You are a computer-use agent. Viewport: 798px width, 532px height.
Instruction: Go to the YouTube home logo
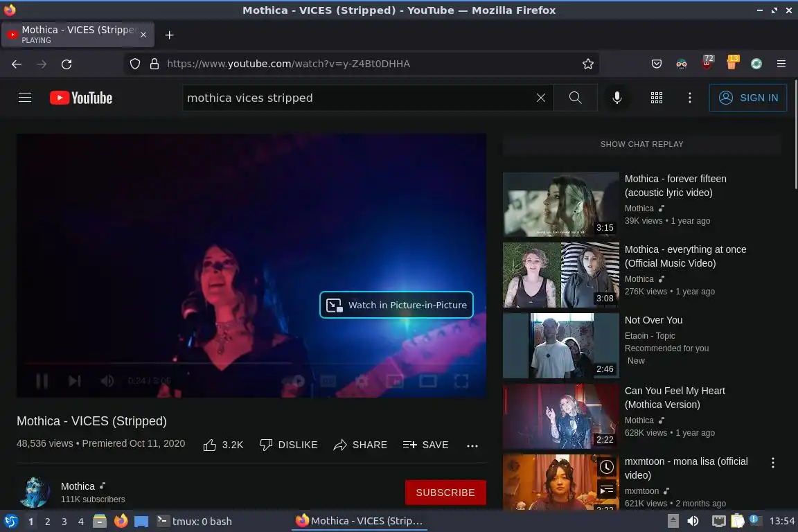(x=81, y=98)
